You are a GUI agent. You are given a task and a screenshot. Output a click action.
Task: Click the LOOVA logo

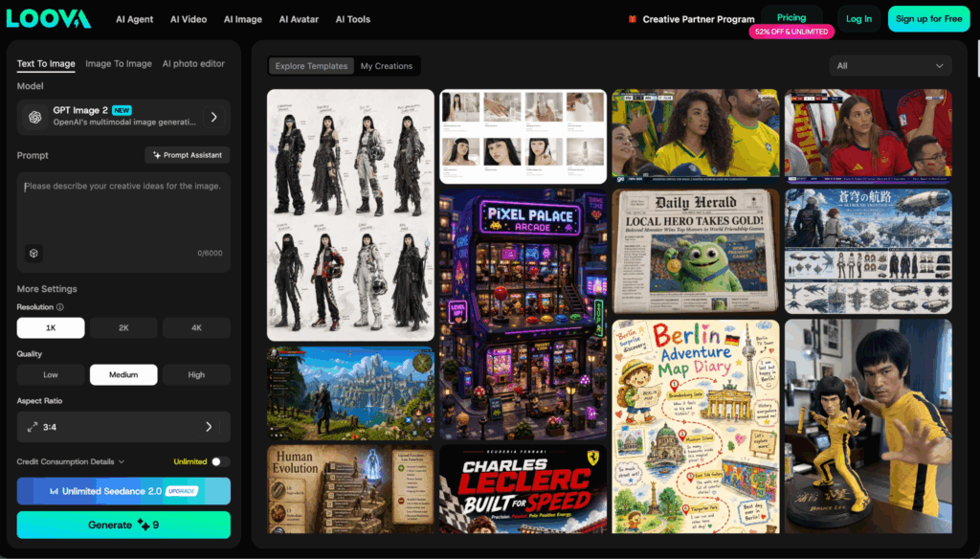[49, 19]
